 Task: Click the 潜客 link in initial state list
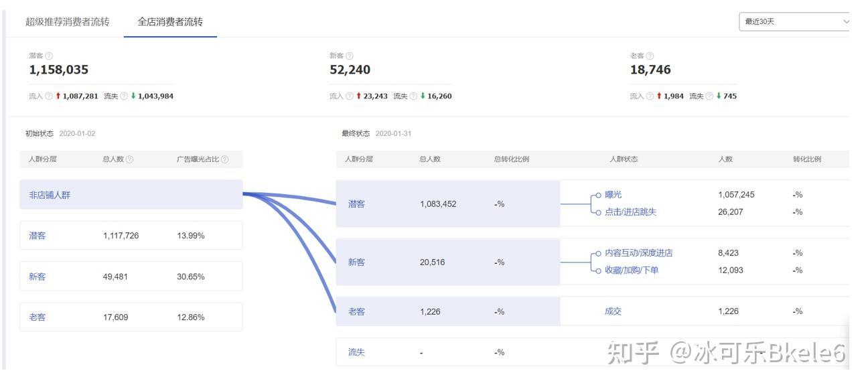38,236
